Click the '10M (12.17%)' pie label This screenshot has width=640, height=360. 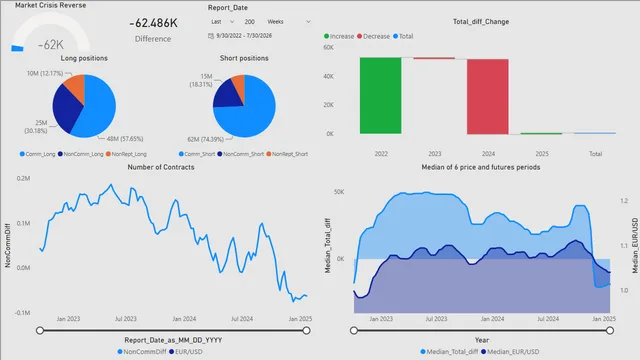[x=45, y=73]
